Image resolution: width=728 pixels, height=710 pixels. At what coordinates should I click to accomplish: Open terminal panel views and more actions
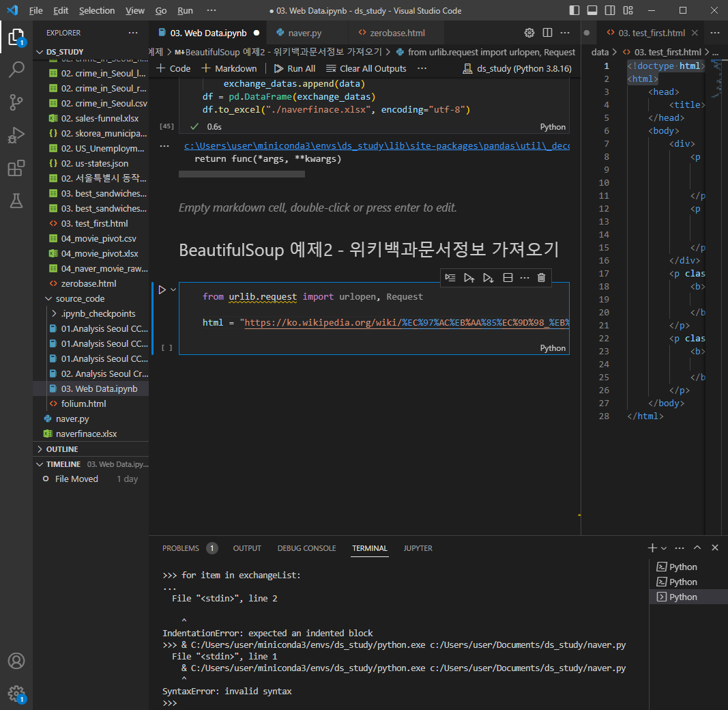click(x=680, y=548)
